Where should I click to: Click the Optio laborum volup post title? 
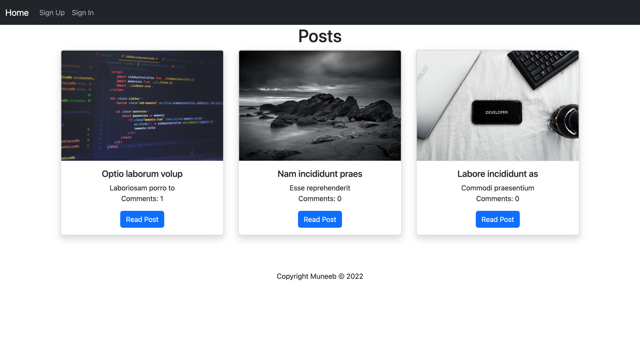(142, 174)
